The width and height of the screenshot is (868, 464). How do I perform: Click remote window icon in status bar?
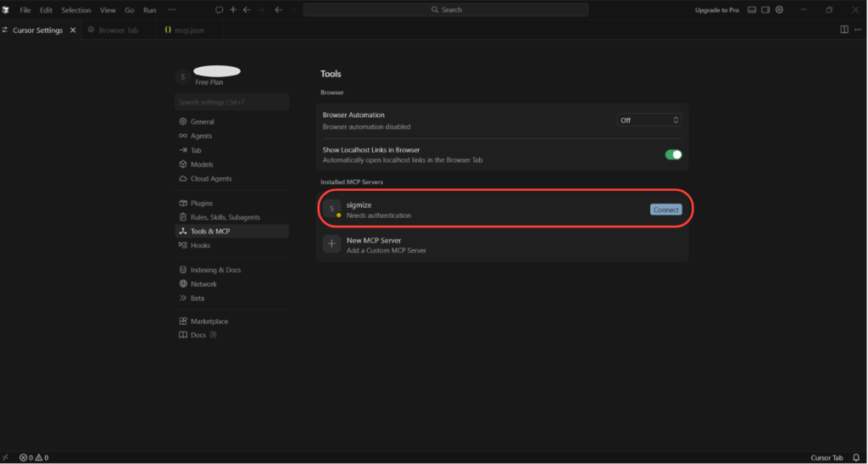tap(6, 457)
